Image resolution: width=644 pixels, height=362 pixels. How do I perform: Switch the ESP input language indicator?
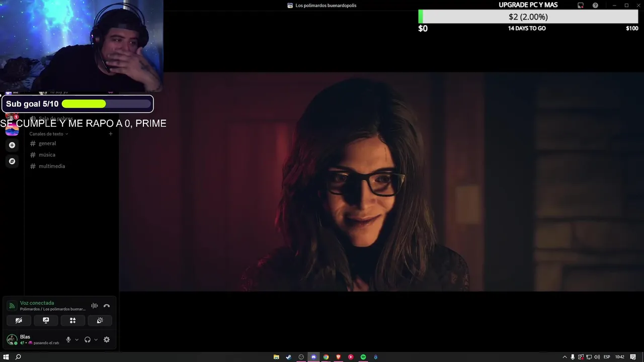coord(607,357)
